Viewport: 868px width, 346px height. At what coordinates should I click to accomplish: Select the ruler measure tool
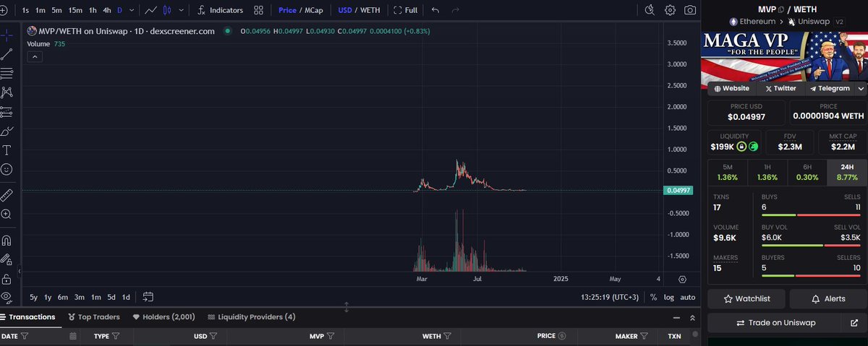pos(7,195)
